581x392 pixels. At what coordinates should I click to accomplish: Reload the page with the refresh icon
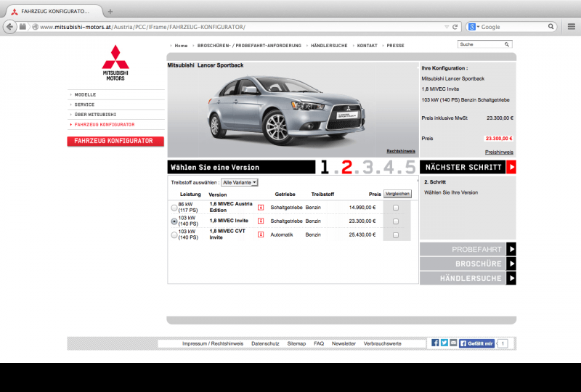tap(455, 27)
